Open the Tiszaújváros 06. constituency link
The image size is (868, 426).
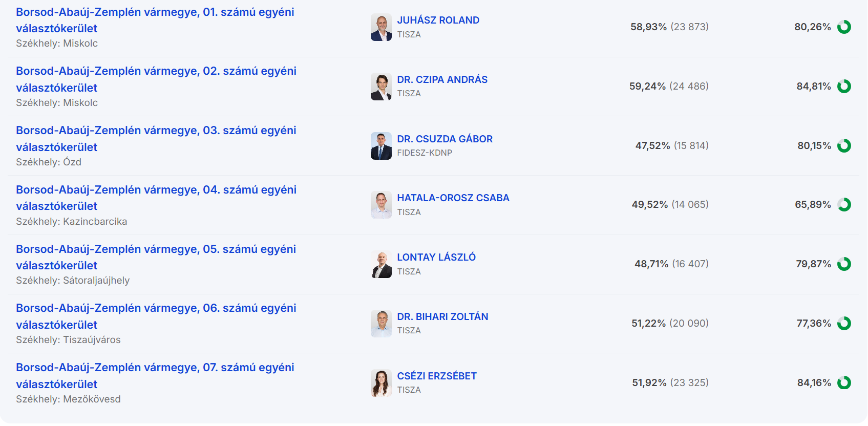coord(156,308)
